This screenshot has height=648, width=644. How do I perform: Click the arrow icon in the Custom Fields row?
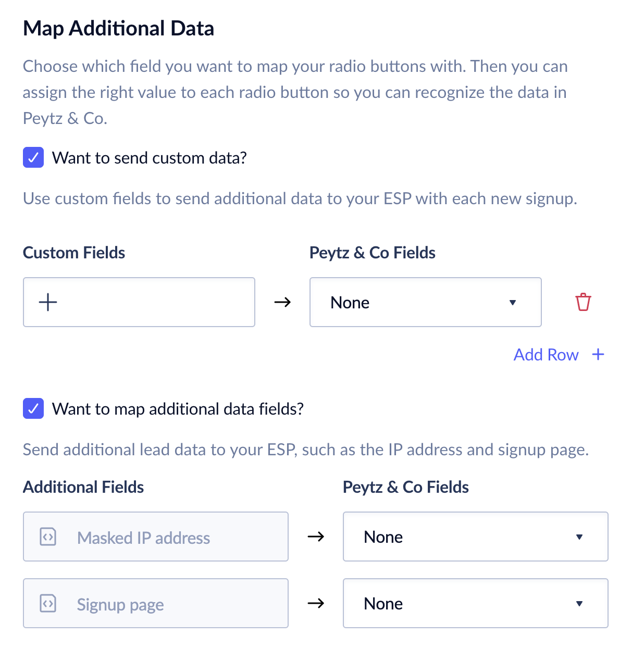tap(282, 302)
